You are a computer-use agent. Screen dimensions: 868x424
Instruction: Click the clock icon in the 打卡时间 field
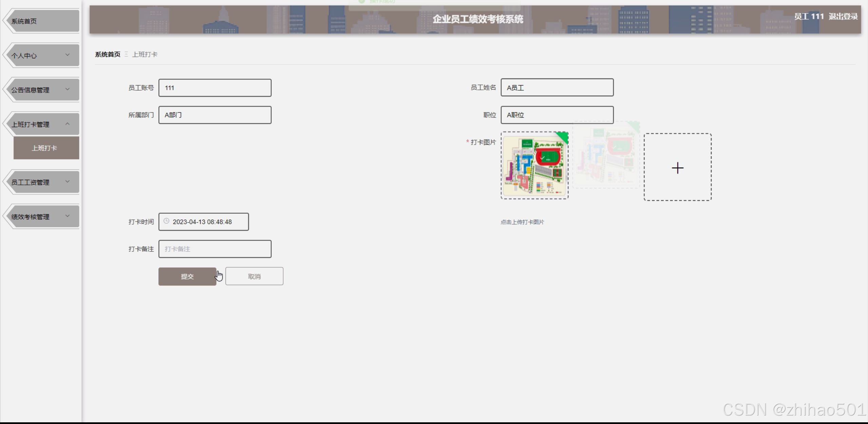pos(166,221)
